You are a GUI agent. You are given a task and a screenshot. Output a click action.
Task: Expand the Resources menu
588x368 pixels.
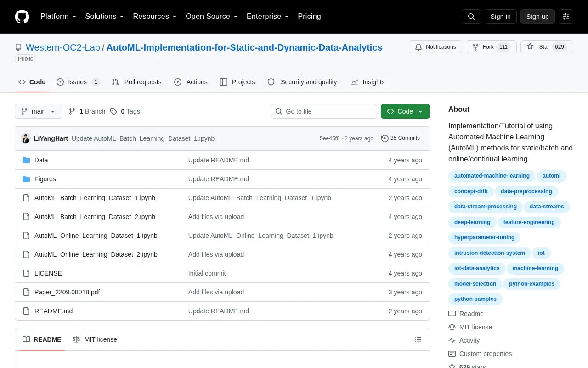(x=155, y=17)
